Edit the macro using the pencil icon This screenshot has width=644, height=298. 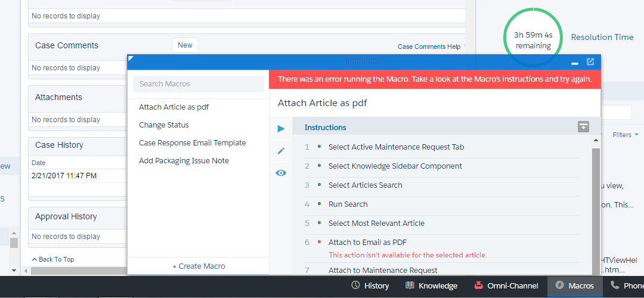point(281,151)
